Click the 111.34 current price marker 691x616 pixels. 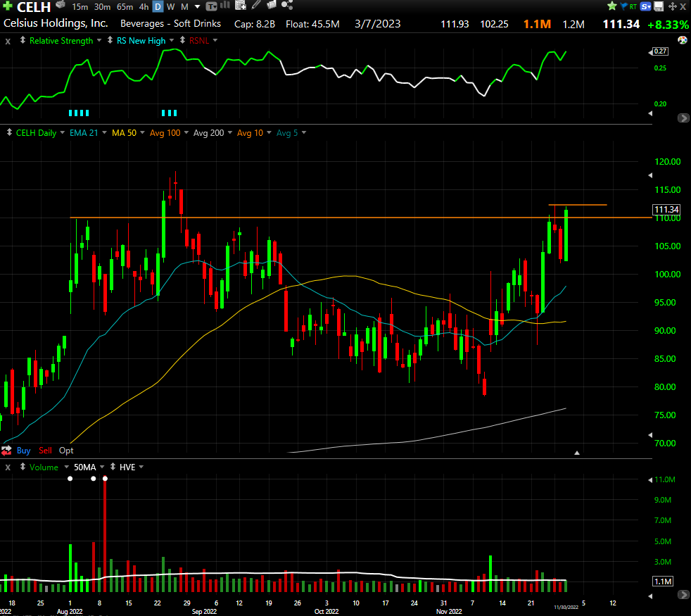(666, 210)
